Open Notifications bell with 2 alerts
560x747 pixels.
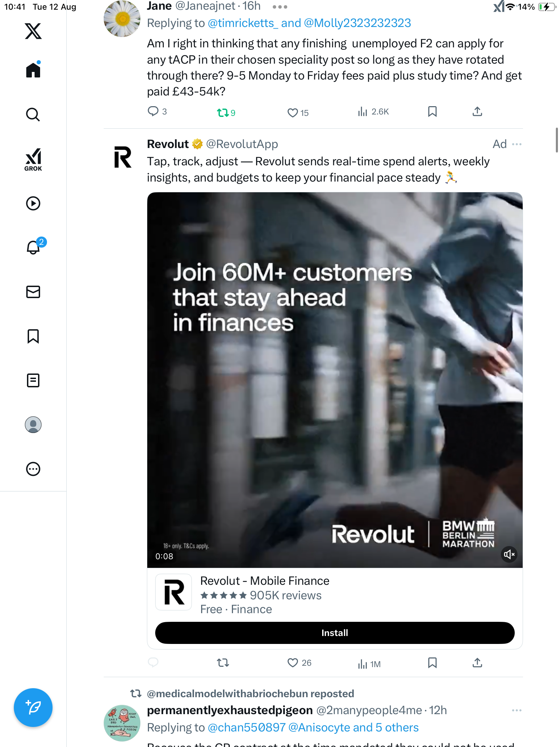[x=33, y=247]
